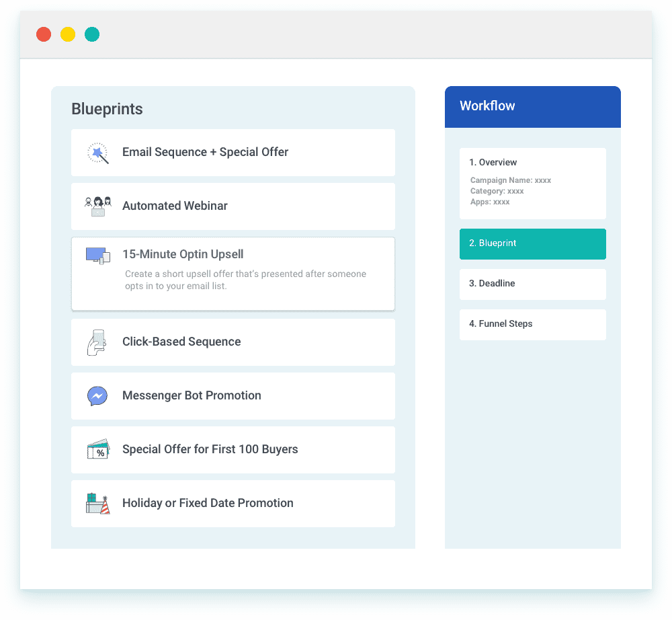Click the magic wand icon for Email Sequence
This screenshot has height=620, width=672.
pyautogui.click(x=98, y=153)
